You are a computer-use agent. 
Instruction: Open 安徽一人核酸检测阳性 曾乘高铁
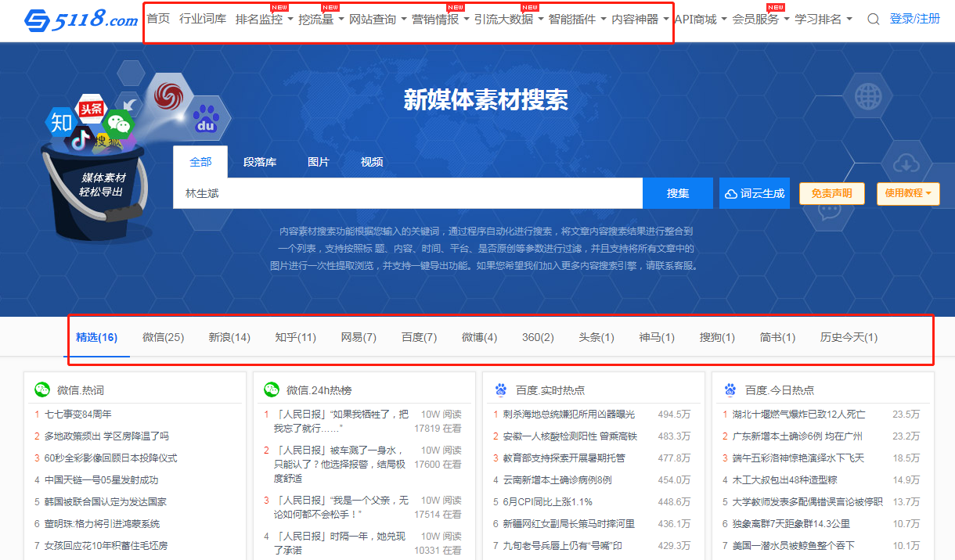point(569,436)
